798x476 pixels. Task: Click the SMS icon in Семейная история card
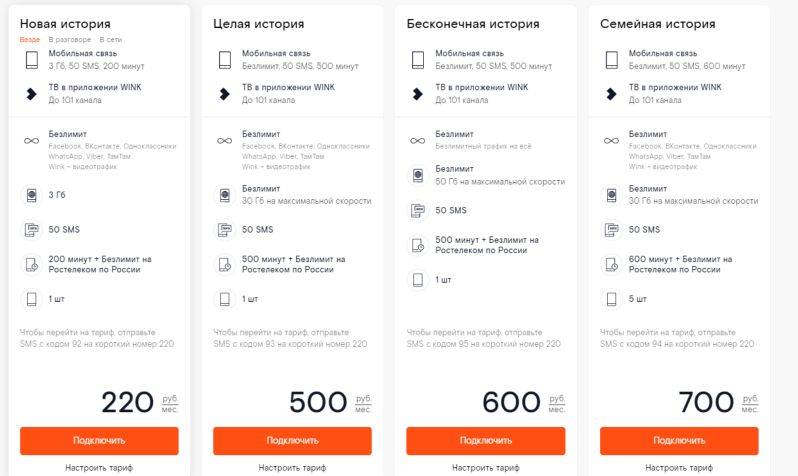click(x=611, y=230)
